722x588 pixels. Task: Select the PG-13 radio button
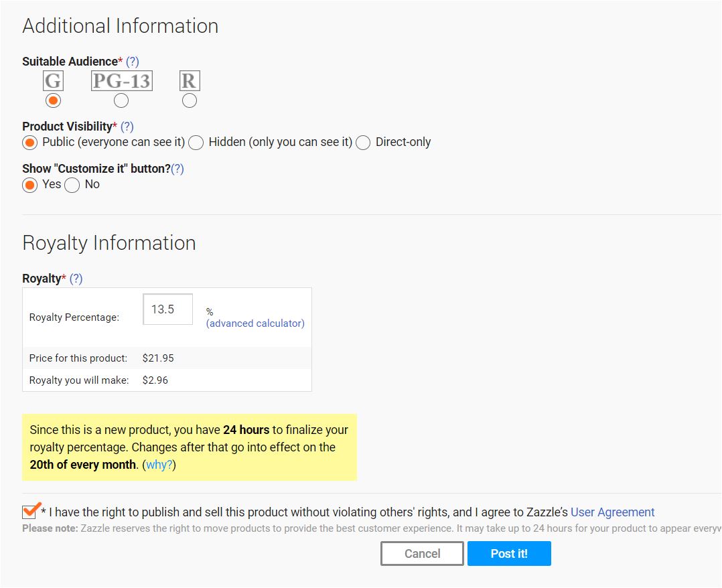[121, 100]
